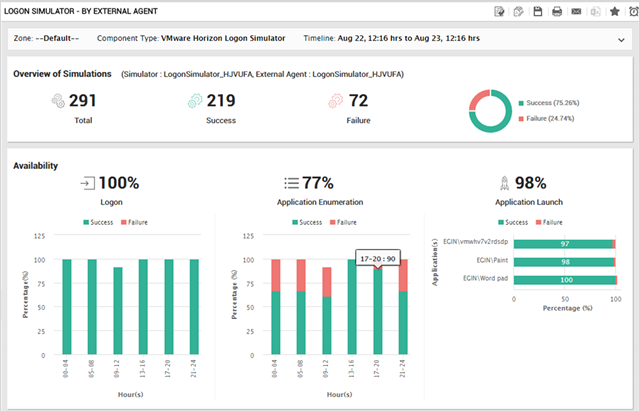Toggle Failure legend in Logon chart

(x=134, y=222)
